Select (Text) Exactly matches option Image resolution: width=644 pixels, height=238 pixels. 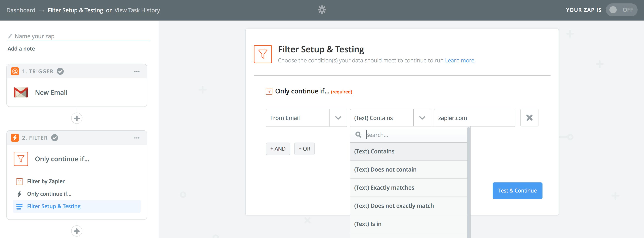[384, 188]
